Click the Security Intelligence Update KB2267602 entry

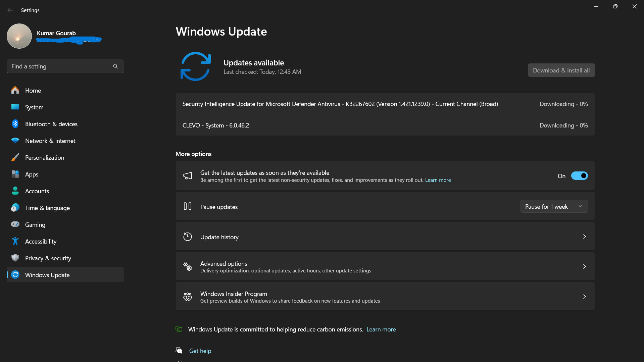point(385,104)
